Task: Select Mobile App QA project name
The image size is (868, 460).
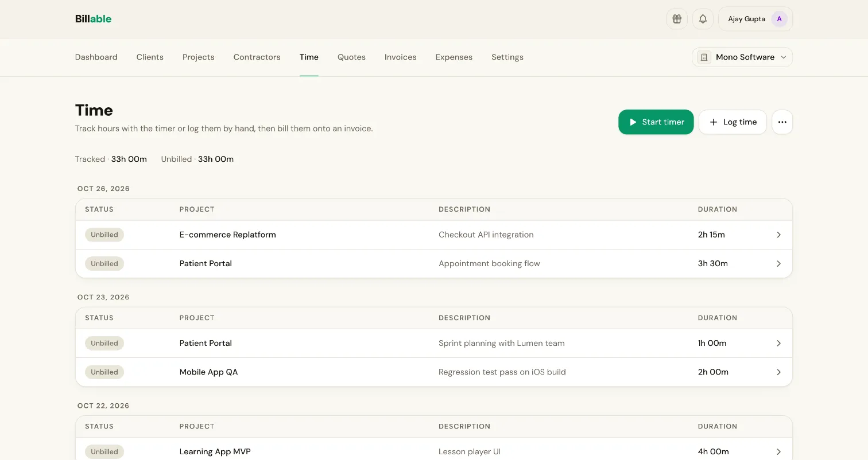Action: click(x=209, y=372)
